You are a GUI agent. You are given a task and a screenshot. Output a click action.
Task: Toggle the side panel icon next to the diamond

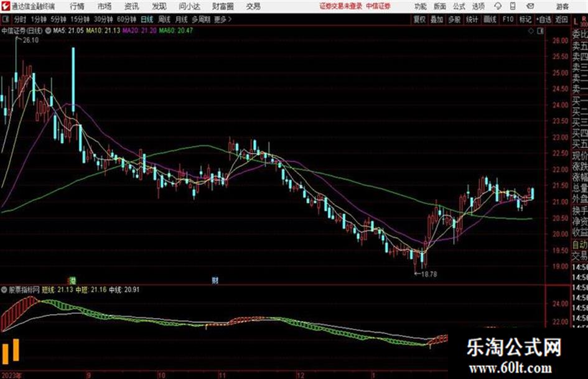(540, 31)
